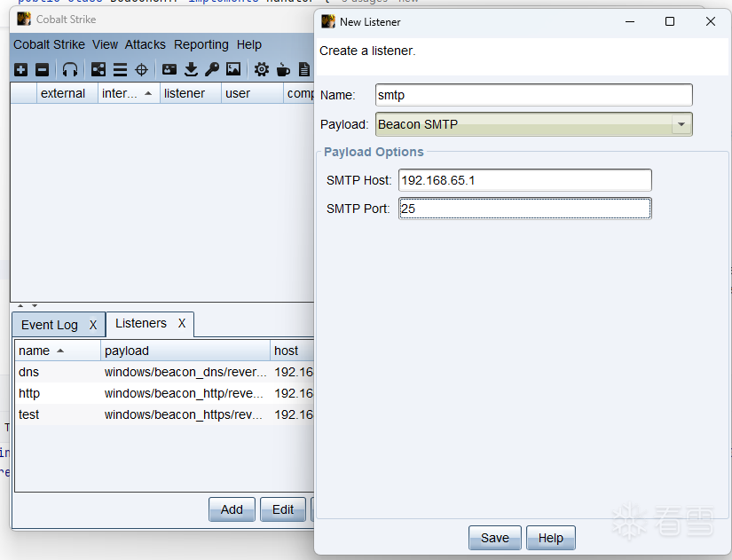Viewport: 732px width, 560px height.
Task: Close the New Listener dialog
Action: [x=711, y=21]
